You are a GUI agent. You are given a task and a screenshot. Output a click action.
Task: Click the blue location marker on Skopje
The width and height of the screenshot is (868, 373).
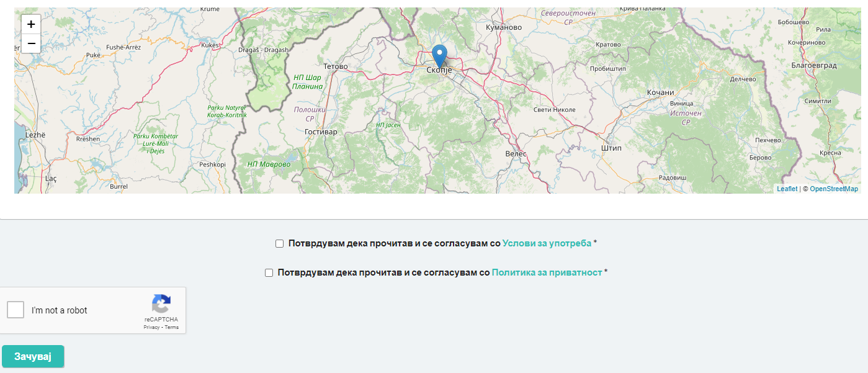click(439, 56)
